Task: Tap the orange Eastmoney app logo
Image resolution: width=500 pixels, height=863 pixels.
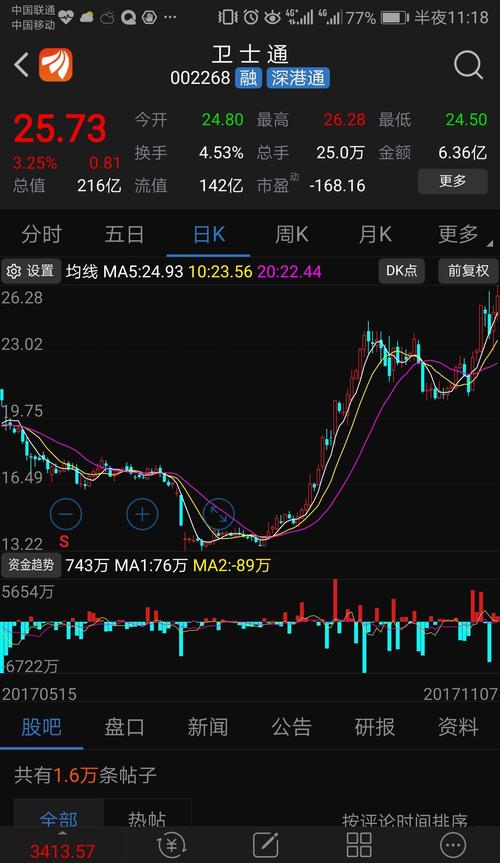Action: pos(56,65)
